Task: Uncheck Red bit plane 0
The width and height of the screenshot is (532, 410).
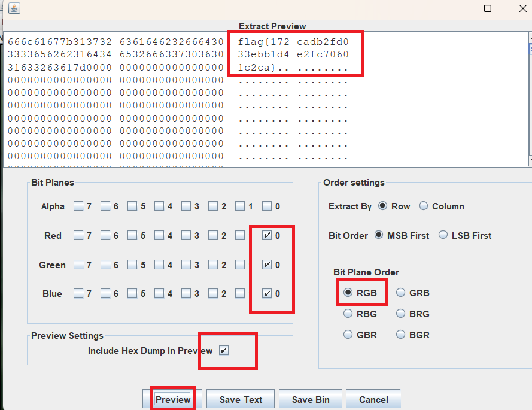Action: [267, 235]
